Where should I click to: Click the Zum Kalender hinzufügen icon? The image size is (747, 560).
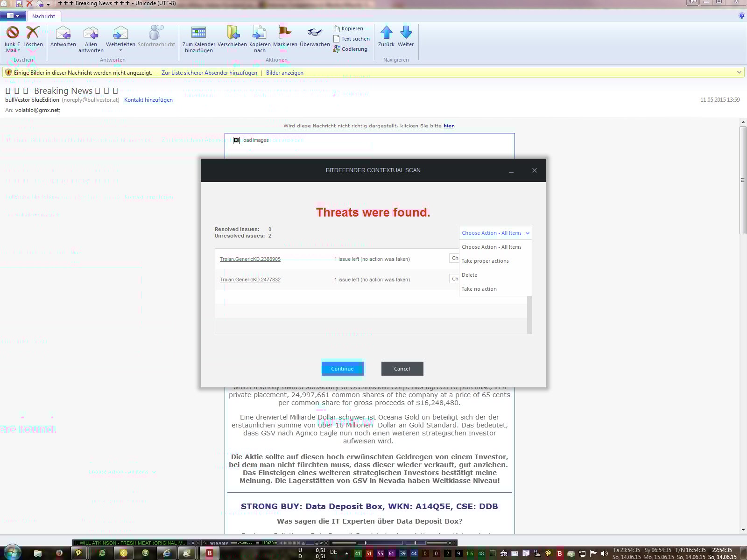click(198, 33)
